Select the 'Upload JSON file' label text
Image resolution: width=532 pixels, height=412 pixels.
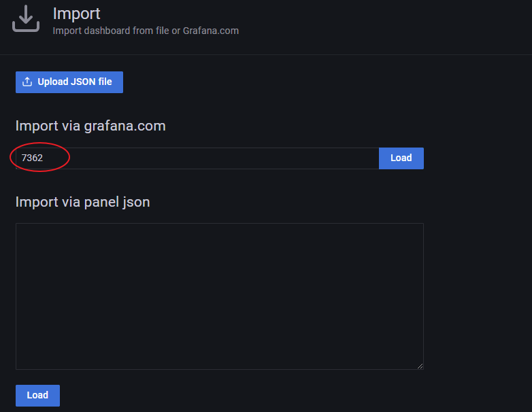pos(75,82)
